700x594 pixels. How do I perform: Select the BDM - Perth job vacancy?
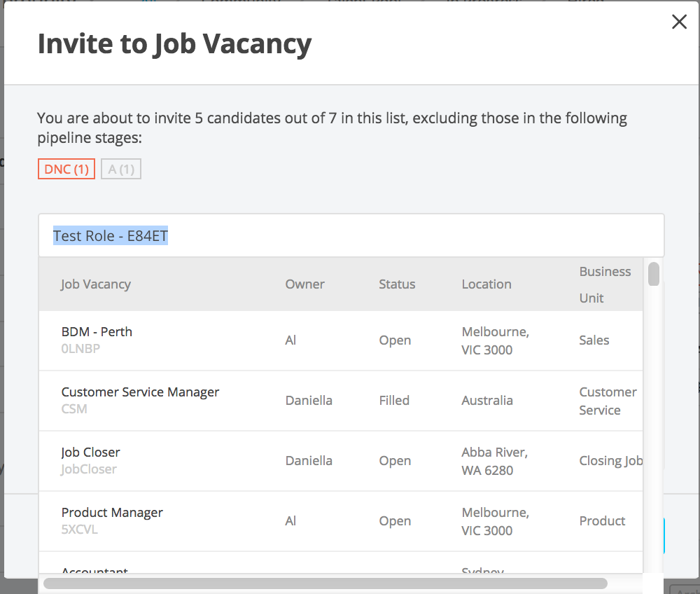[x=97, y=332]
